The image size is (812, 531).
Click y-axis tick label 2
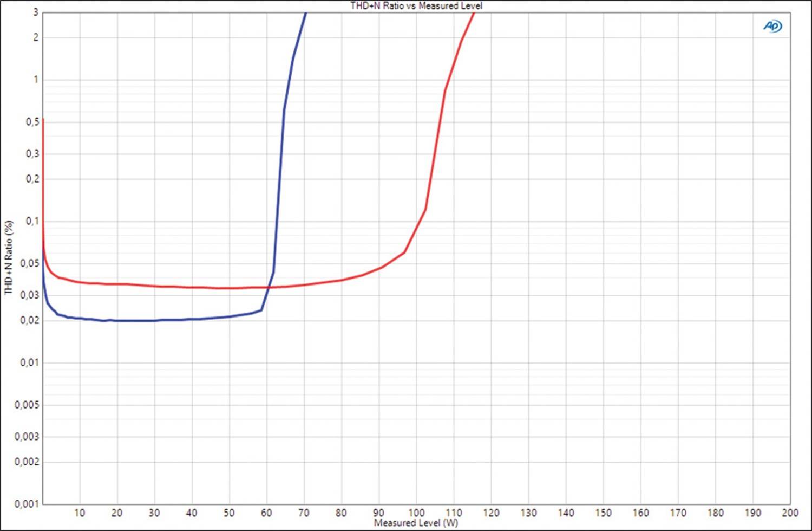(x=36, y=37)
